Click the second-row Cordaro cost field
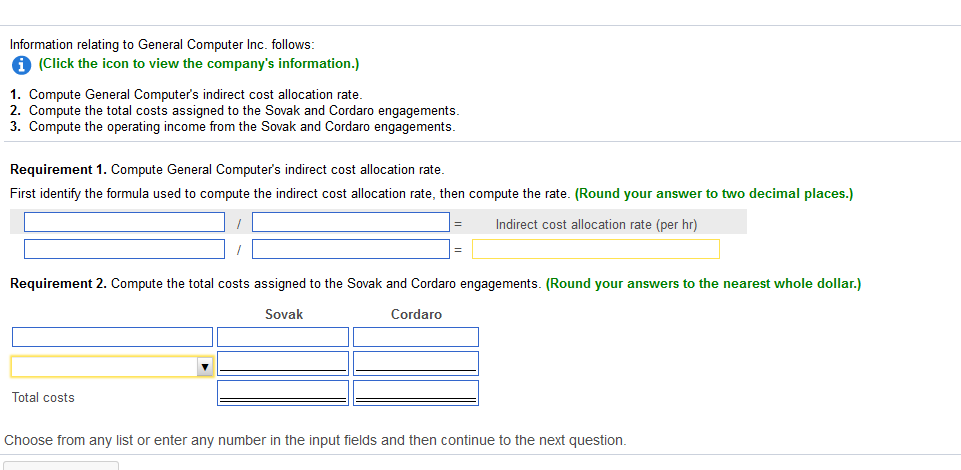Image resolution: width=961 pixels, height=470 pixels. tap(416, 364)
